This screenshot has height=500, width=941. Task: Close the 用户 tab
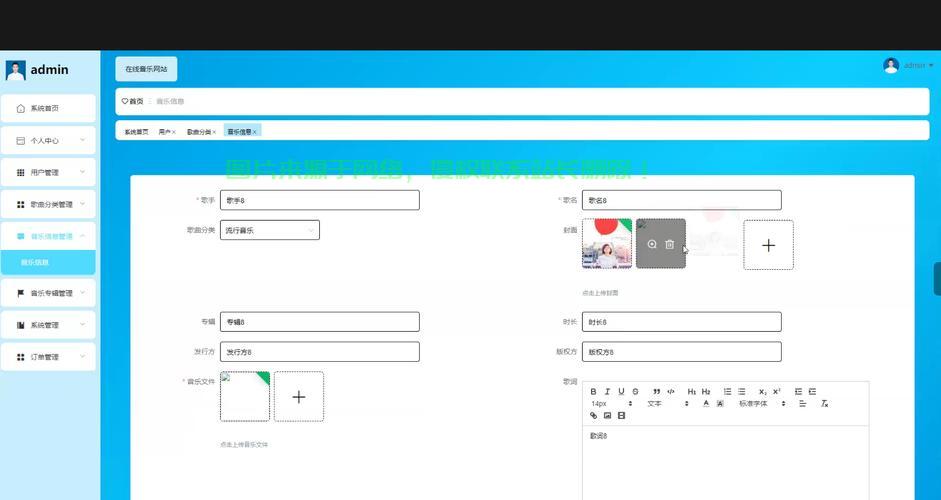pyautogui.click(x=174, y=132)
